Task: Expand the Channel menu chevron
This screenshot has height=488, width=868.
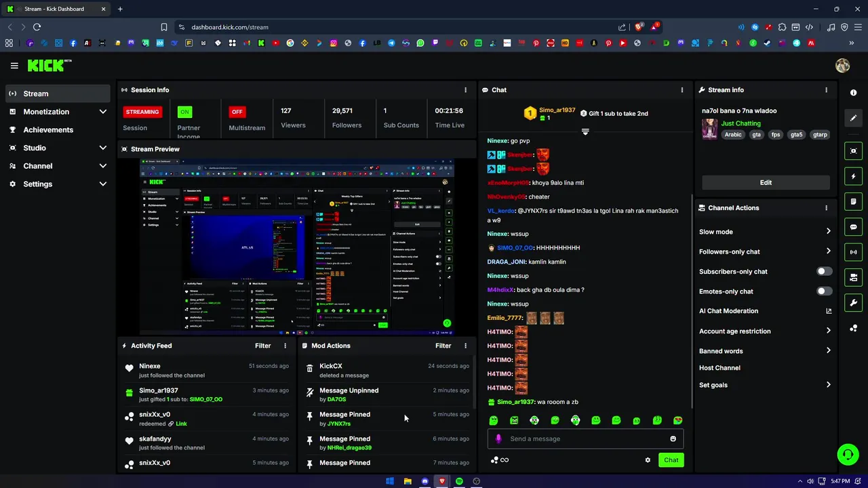Action: point(103,166)
